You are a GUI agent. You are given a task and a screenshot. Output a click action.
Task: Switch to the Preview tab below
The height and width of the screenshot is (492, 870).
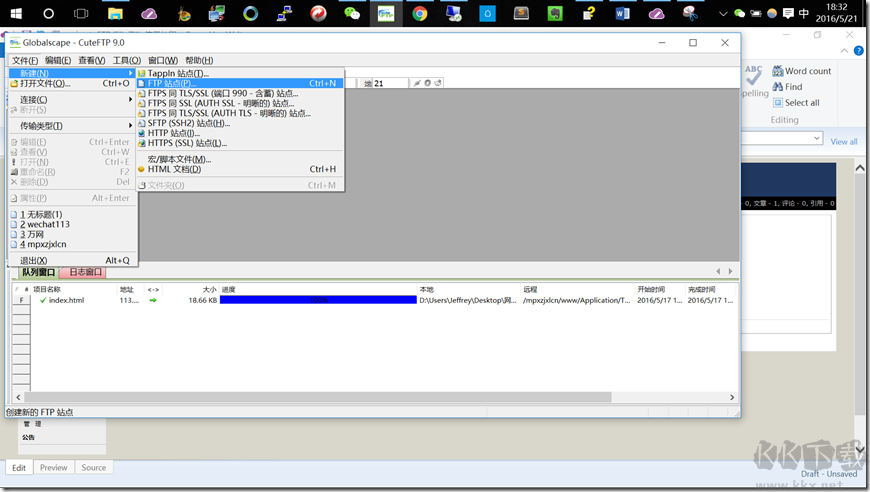[53, 468]
